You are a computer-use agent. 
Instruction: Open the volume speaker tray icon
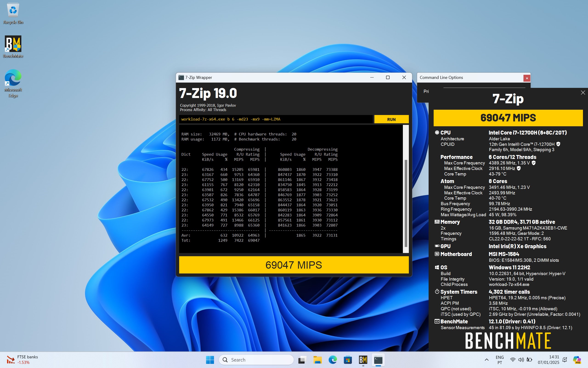click(521, 360)
